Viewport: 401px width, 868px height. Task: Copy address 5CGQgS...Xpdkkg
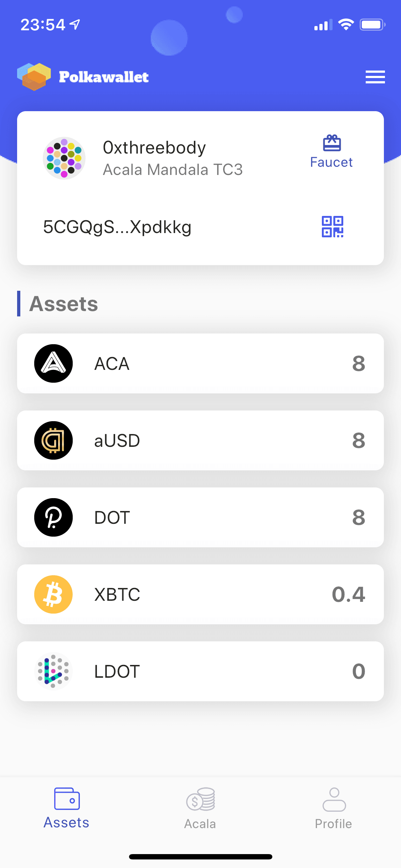coord(117,227)
